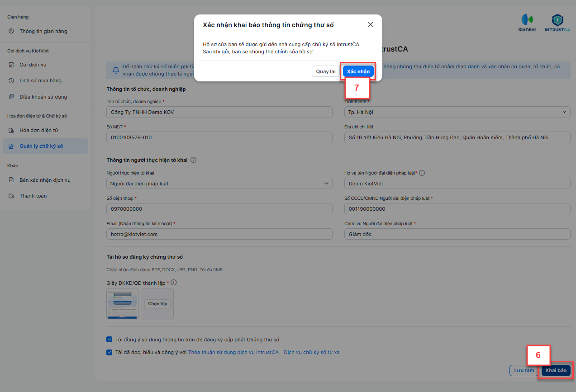Click the Chọn tệp upload button

(x=157, y=304)
